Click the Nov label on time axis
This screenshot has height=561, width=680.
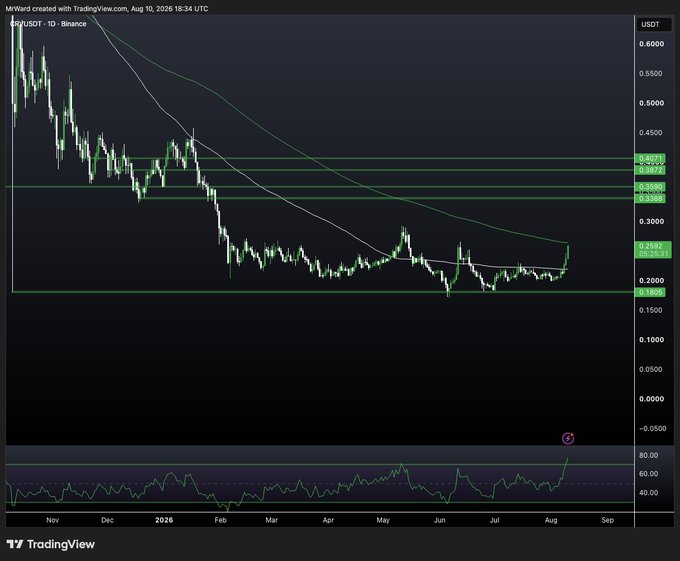(52, 520)
